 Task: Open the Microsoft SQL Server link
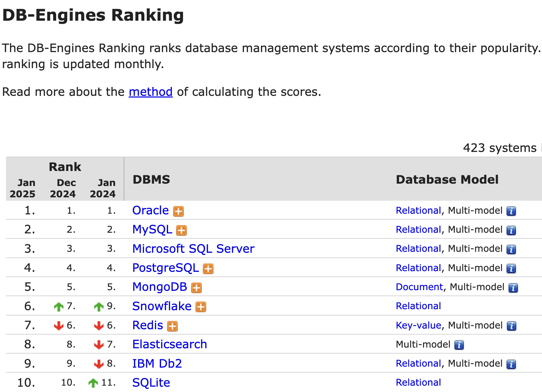[x=193, y=249]
